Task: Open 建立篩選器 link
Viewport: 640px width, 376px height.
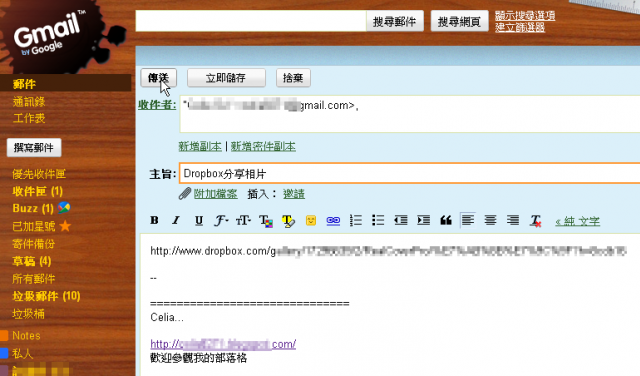Action: coord(520,27)
